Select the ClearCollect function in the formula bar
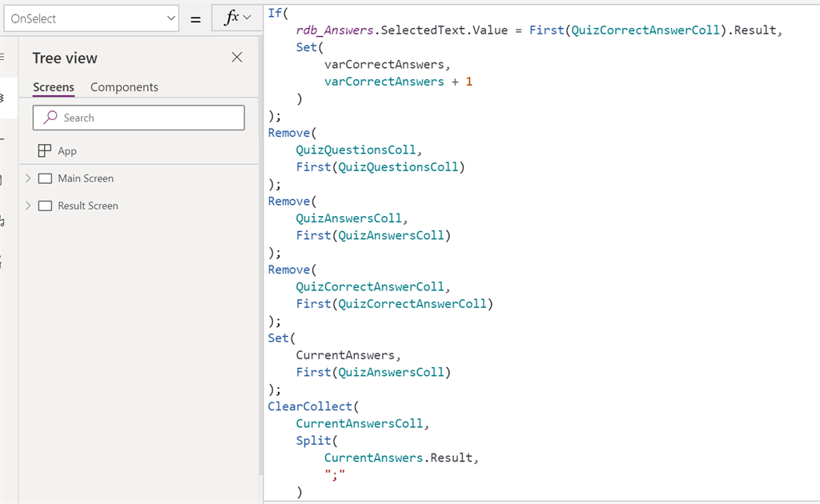The height and width of the screenshot is (504, 820). click(310, 406)
